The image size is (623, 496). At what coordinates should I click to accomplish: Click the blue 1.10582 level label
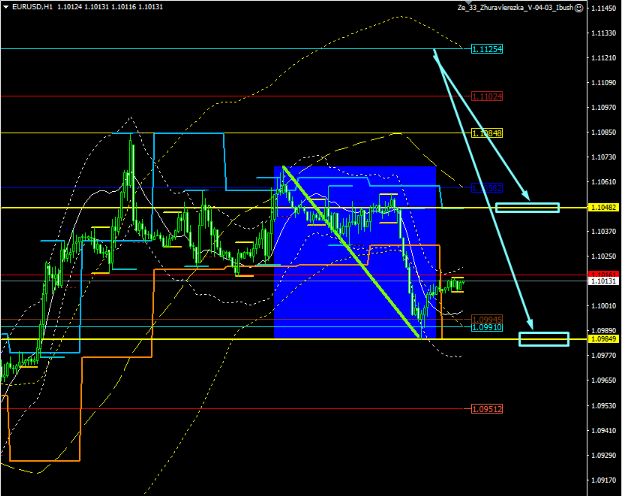(x=487, y=188)
